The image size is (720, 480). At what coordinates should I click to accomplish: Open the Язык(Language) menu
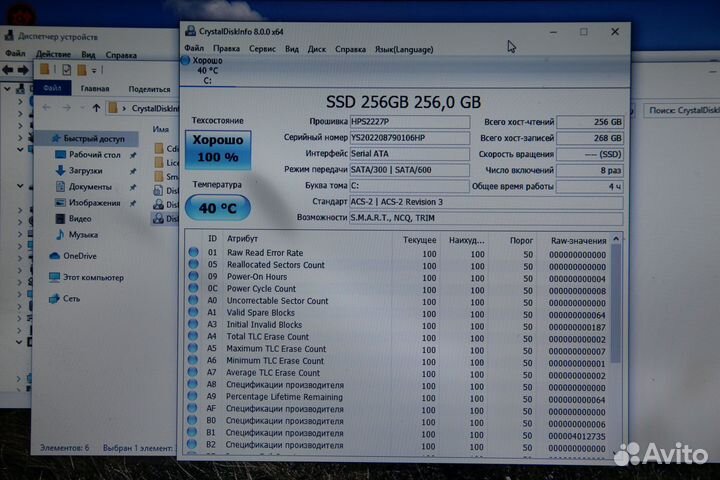[404, 49]
